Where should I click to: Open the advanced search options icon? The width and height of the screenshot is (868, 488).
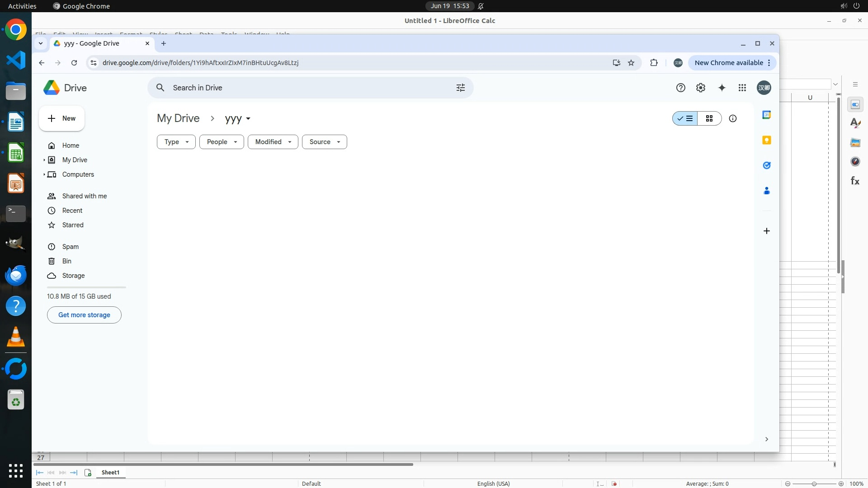tap(460, 88)
